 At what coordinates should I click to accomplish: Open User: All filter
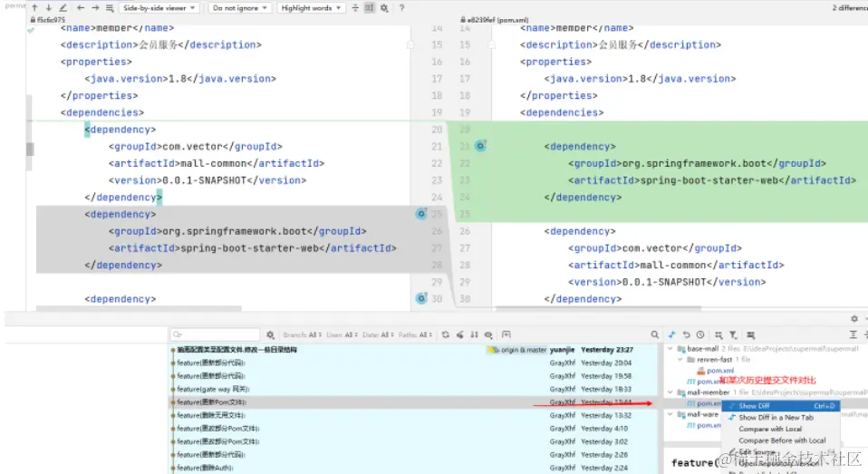[342, 335]
